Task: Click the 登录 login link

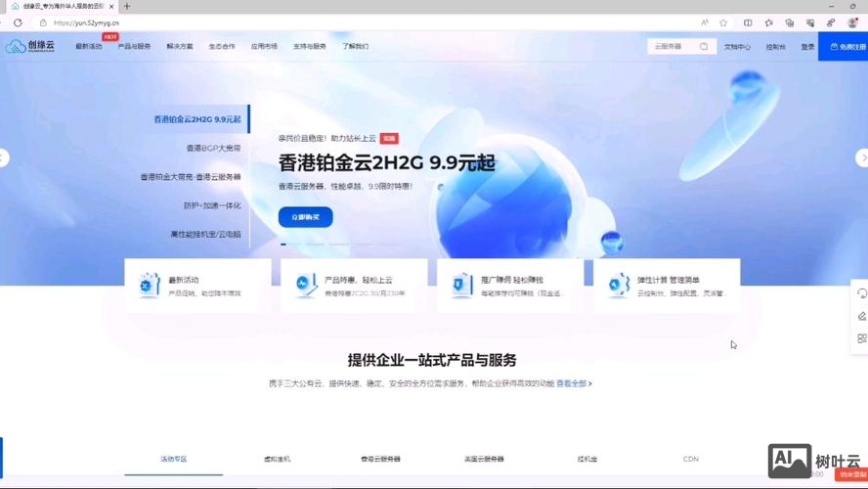Action: 807,47
